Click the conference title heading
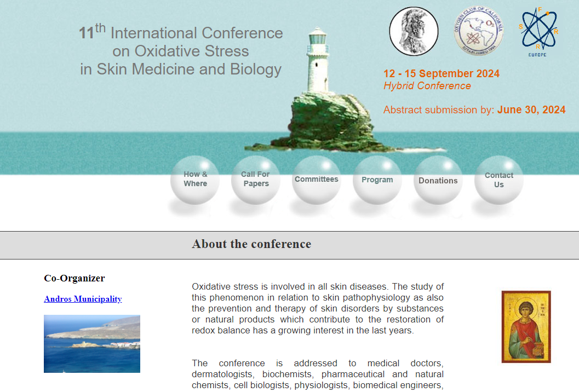The height and width of the screenshot is (392, 579). (181, 50)
